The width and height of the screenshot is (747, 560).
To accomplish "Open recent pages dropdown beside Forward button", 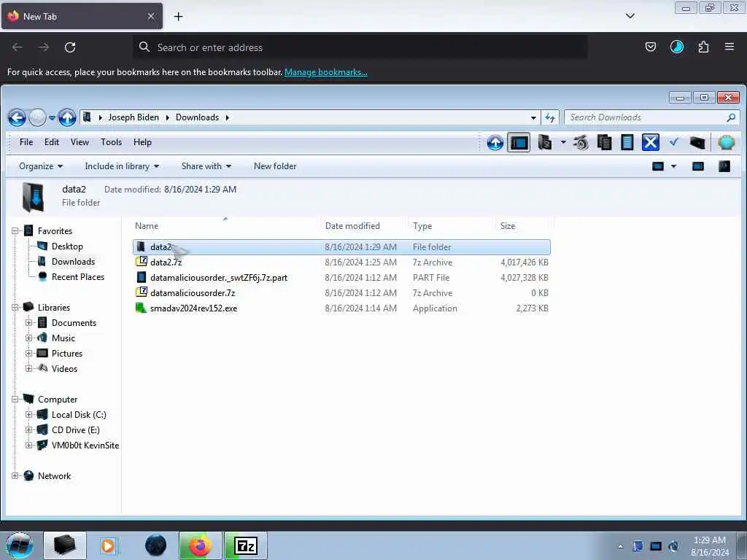I will pyautogui.click(x=52, y=117).
